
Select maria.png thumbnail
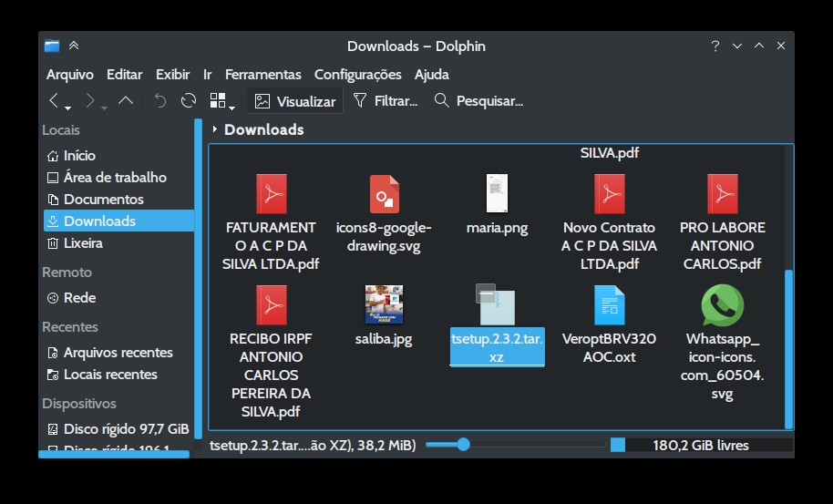tap(498, 194)
